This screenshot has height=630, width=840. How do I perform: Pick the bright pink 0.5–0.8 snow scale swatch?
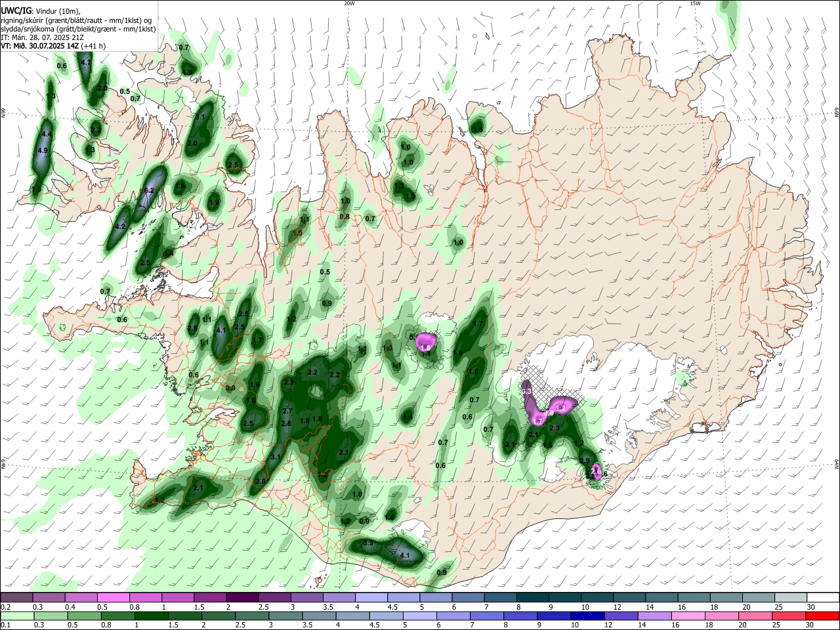coord(113,598)
